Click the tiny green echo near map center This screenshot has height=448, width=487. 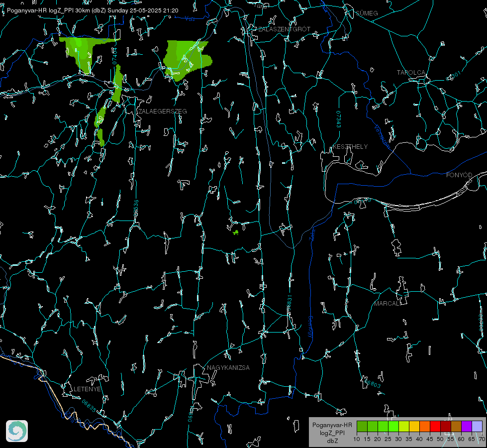pyautogui.click(x=236, y=232)
